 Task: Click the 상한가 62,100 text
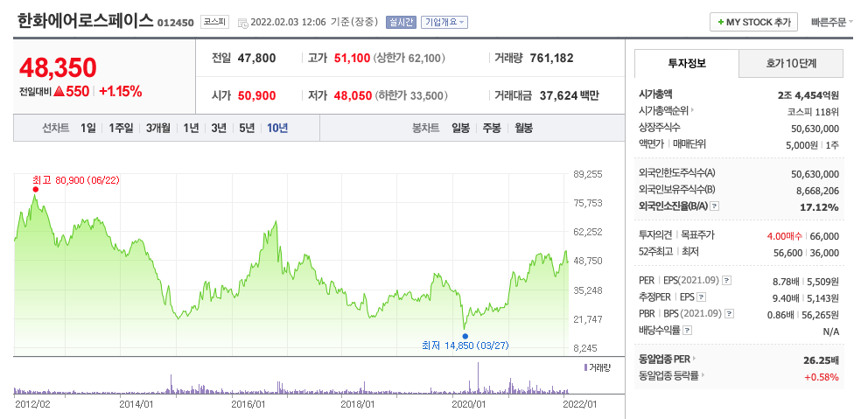pos(409,58)
